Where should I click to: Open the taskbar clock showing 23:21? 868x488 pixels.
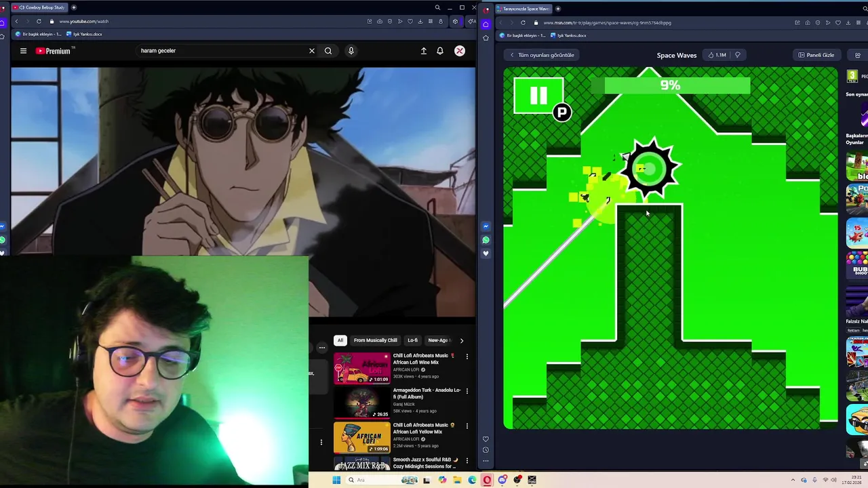click(x=851, y=480)
